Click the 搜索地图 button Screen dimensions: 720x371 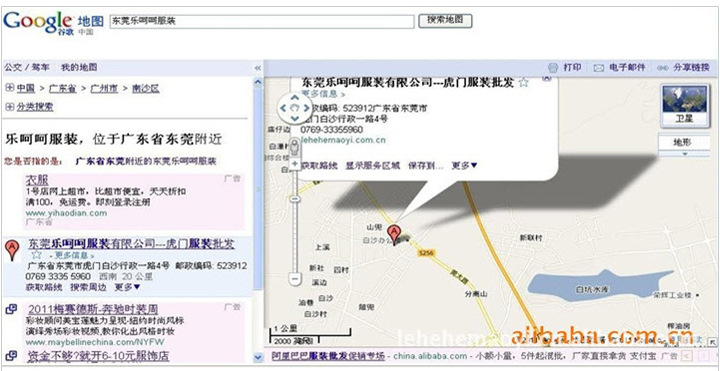445,21
